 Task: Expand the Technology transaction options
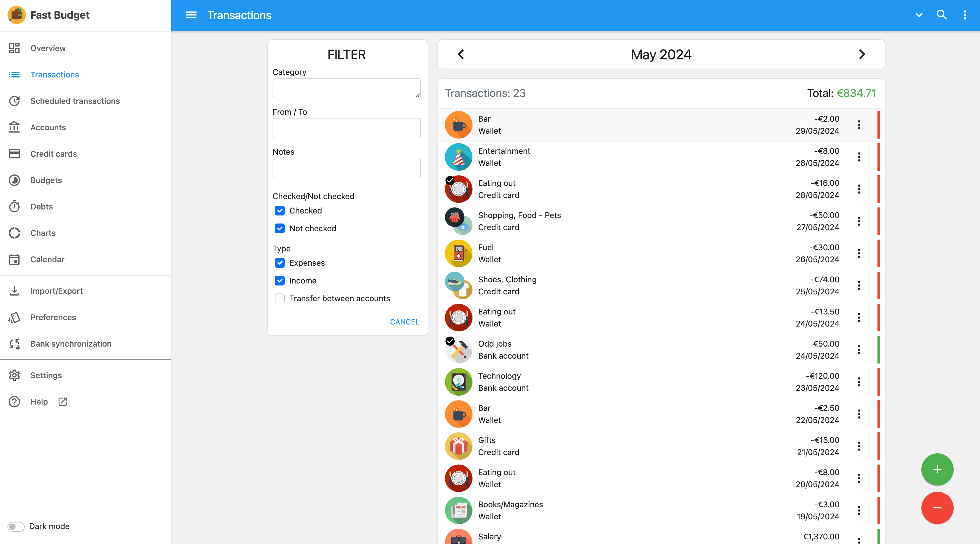(x=859, y=382)
